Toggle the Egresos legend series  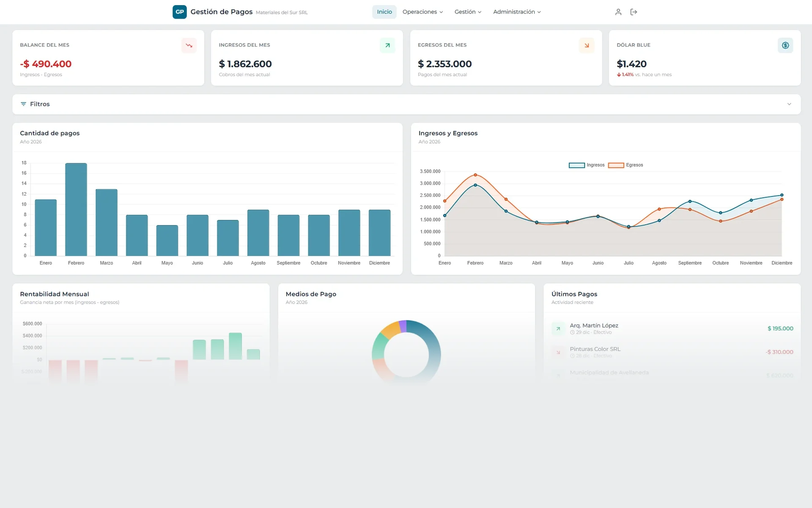[x=625, y=165]
